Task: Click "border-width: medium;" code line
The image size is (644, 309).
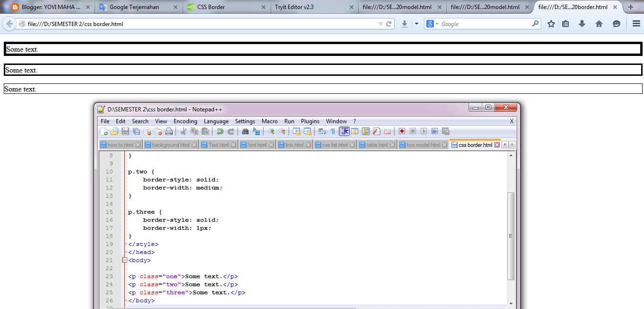Action: (183, 188)
